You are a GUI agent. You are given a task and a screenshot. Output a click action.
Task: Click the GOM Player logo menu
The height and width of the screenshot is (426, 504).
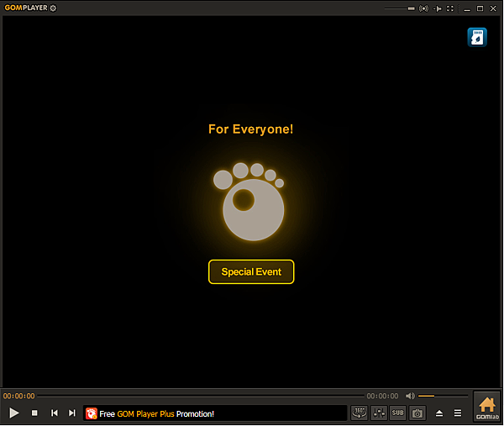point(26,8)
